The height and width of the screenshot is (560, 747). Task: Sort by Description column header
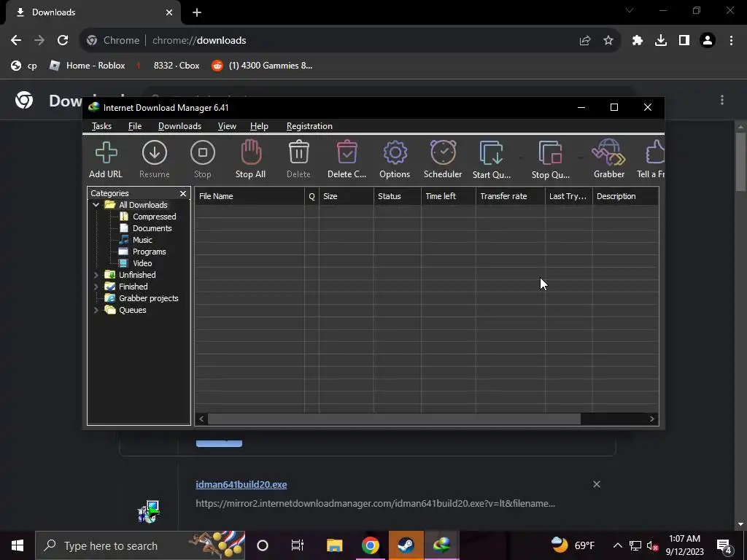625,196
